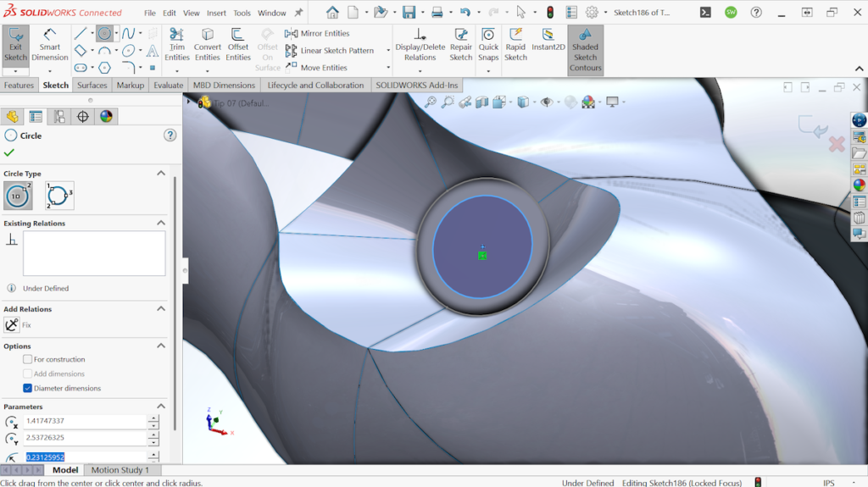Collapse the Existing Relations section
The image size is (868, 487).
pyautogui.click(x=161, y=223)
